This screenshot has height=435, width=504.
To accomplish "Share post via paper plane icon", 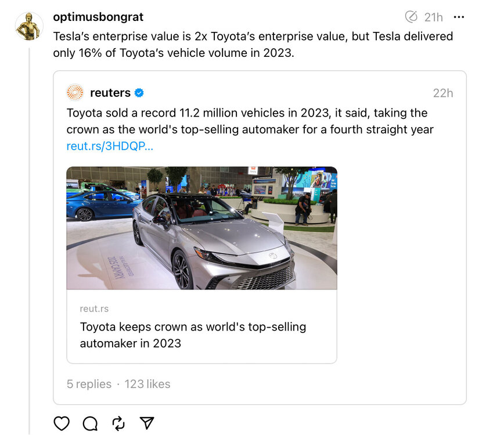I will (147, 423).
